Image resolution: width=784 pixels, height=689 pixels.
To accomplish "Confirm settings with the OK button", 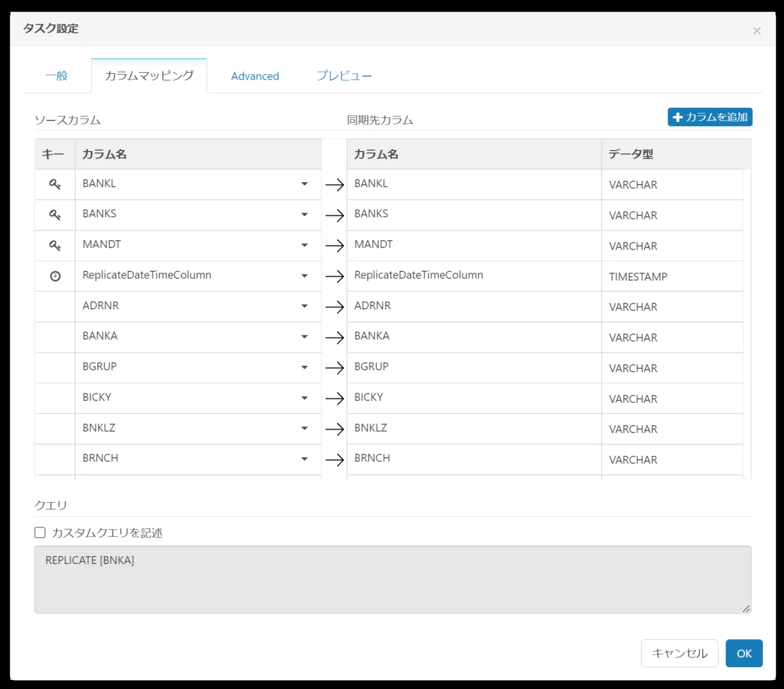I will tap(744, 653).
